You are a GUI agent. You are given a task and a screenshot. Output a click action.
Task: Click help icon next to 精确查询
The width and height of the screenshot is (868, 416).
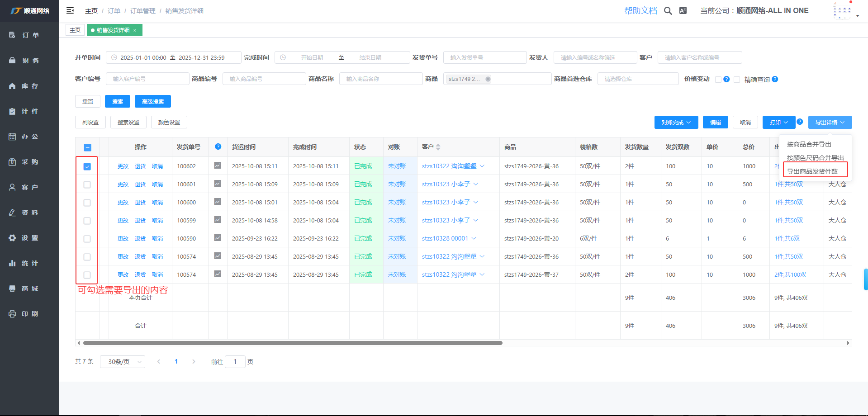pos(775,79)
